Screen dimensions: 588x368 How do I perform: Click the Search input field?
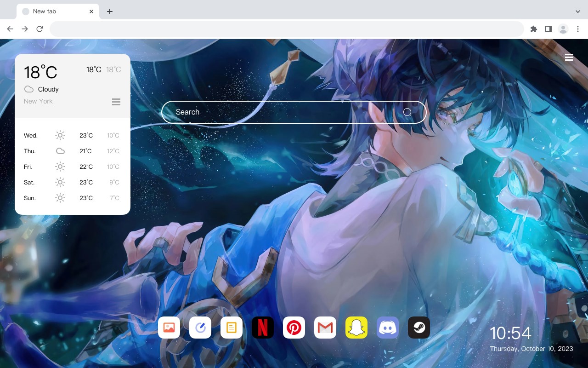tap(294, 112)
